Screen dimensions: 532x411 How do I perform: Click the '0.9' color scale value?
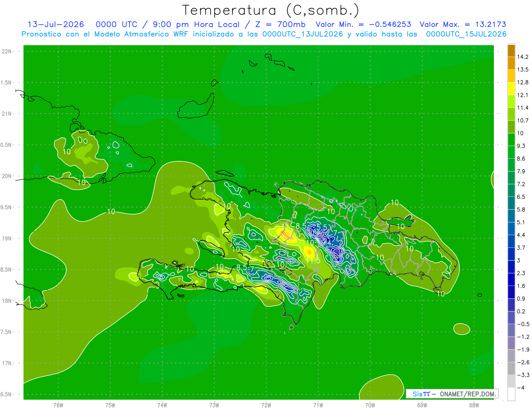pos(521,299)
